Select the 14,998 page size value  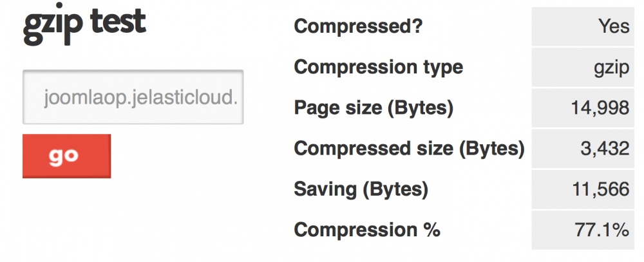click(600, 108)
